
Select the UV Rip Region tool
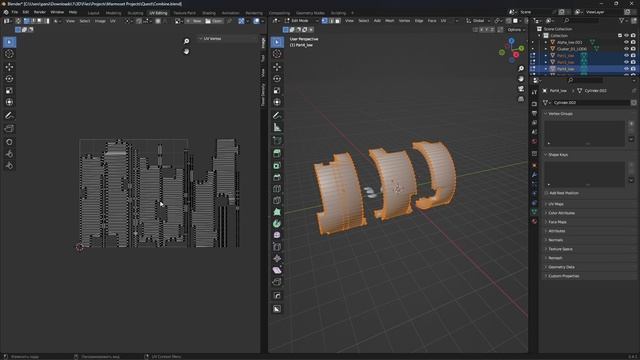point(9,129)
